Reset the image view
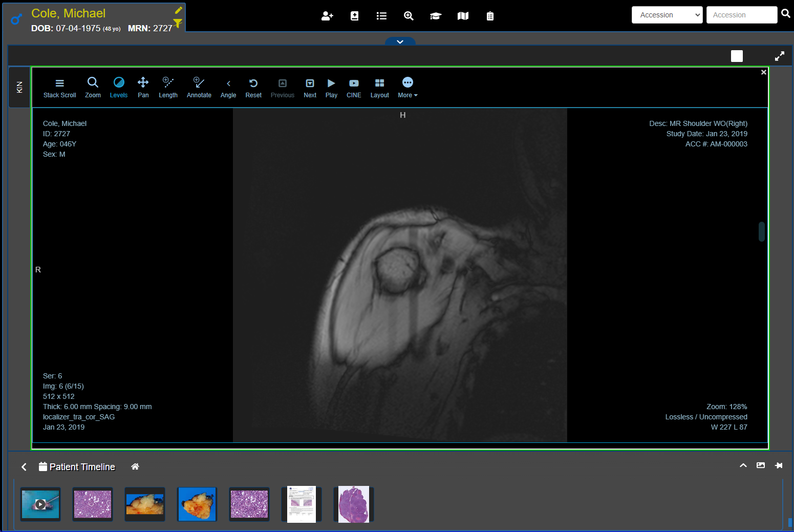Viewport: 794px width, 532px height. point(253,88)
